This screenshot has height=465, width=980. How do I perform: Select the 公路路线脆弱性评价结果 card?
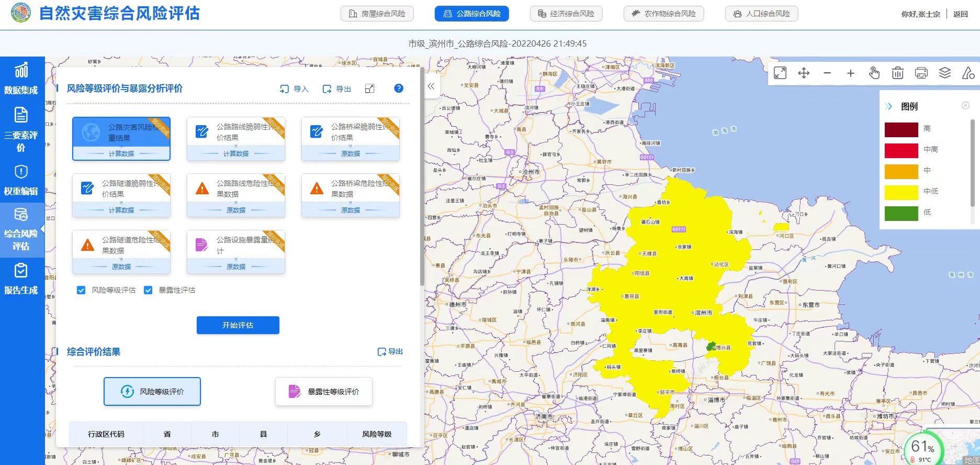pos(236,138)
